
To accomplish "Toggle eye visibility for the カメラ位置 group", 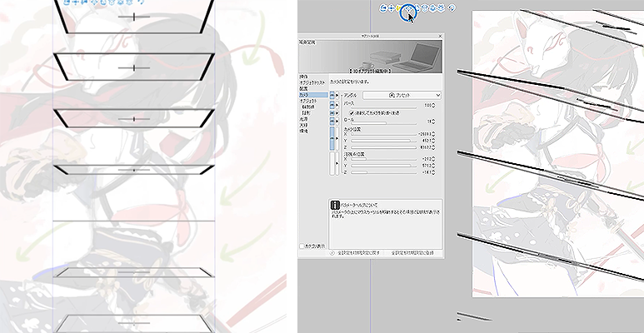I will (x=332, y=138).
